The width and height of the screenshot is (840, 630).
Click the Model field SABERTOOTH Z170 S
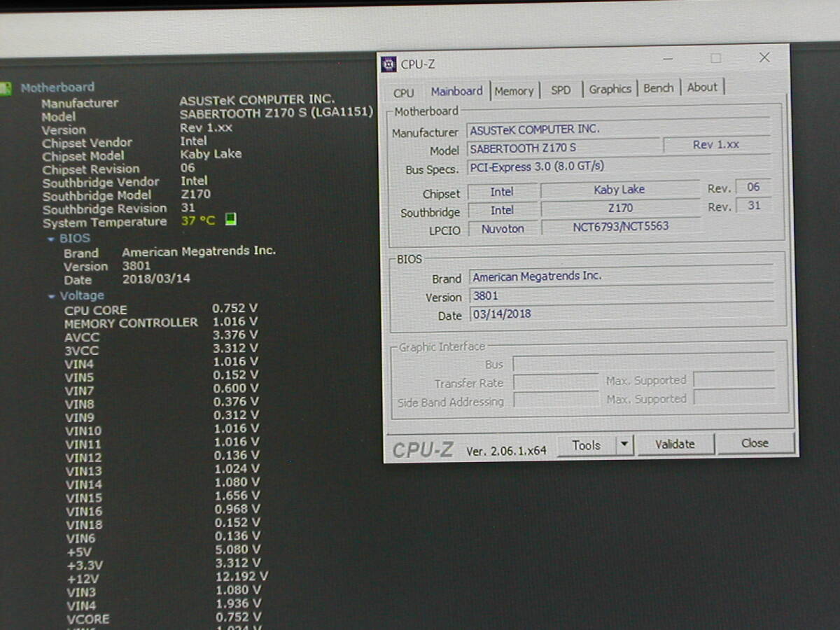[x=564, y=148]
